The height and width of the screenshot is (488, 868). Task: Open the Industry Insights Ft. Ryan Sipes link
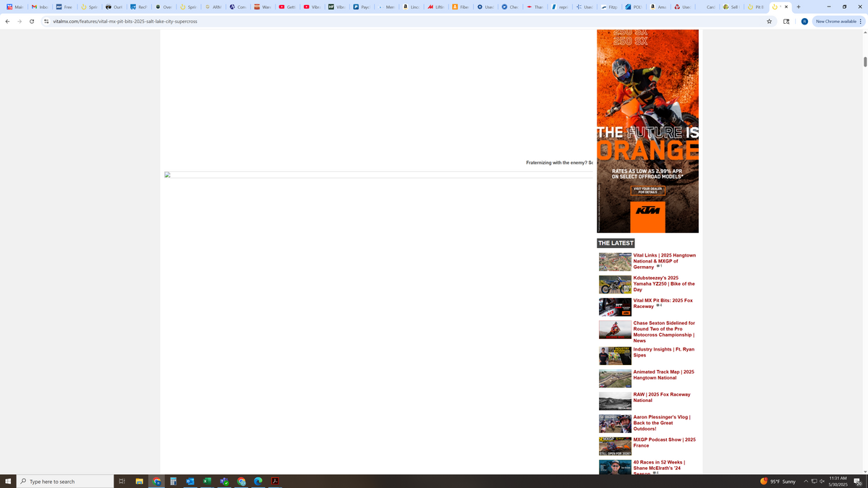click(x=663, y=352)
